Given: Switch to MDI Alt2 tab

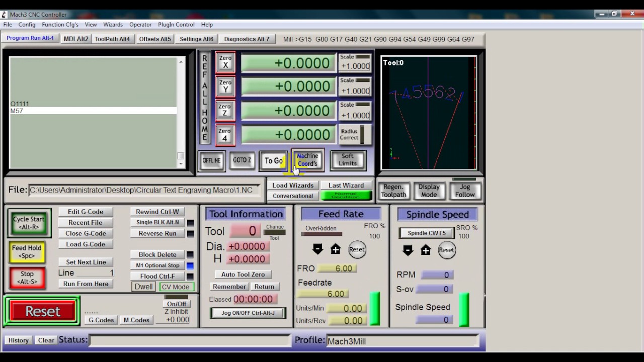Looking at the screenshot, I should point(76,39).
